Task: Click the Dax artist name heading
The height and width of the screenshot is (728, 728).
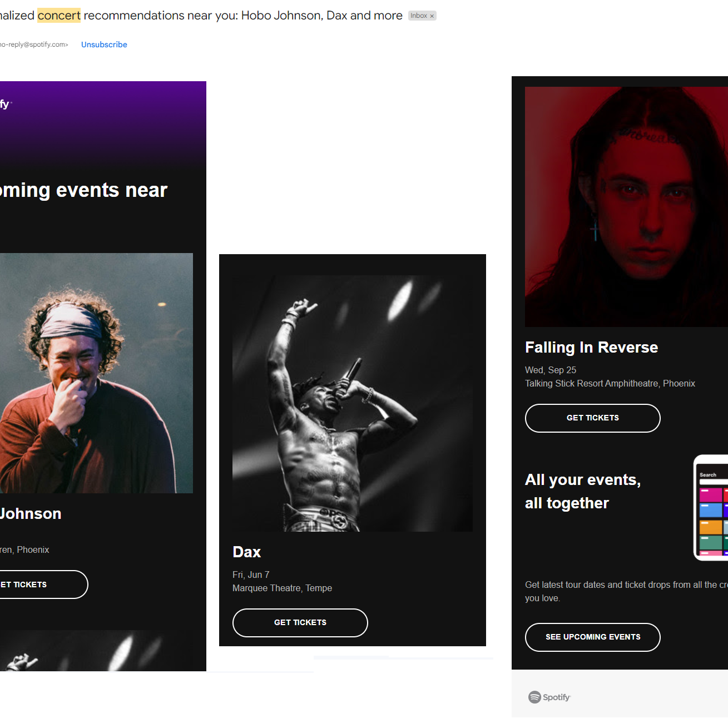Action: [x=247, y=552]
